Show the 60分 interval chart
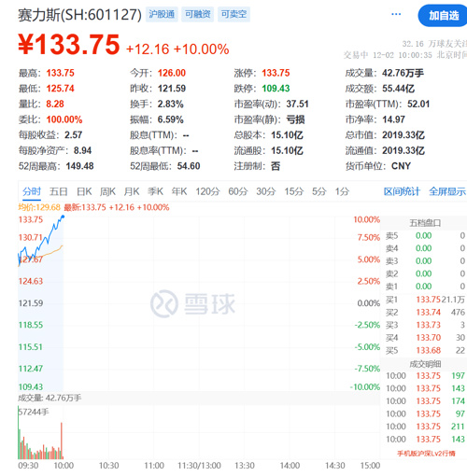The image size is (467, 476). click(238, 191)
